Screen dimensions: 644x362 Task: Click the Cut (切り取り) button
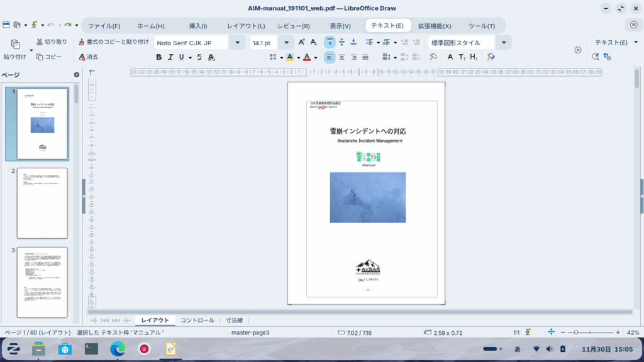pos(52,42)
